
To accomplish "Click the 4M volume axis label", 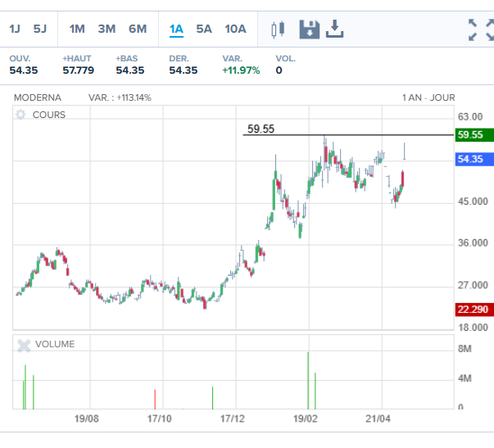I will 465,378.
